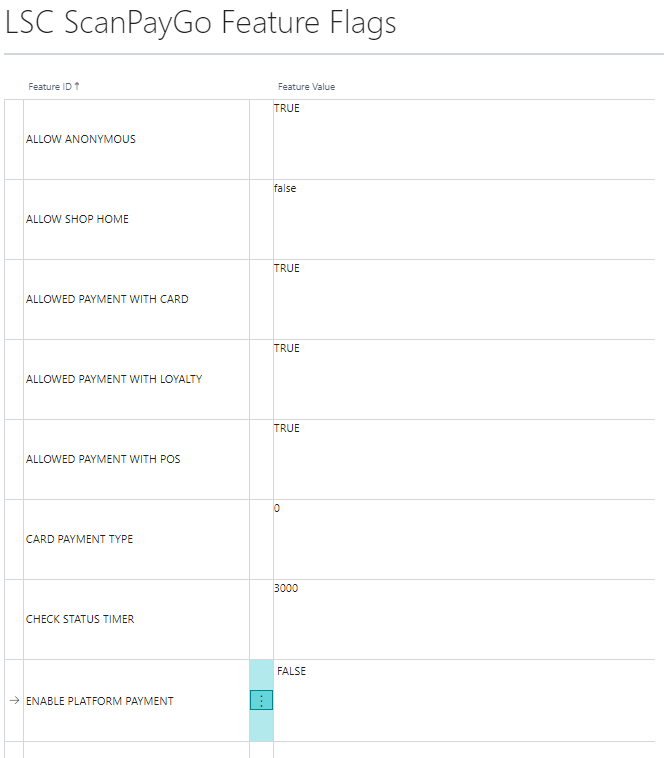Sort by Feature ID column header

[50, 87]
